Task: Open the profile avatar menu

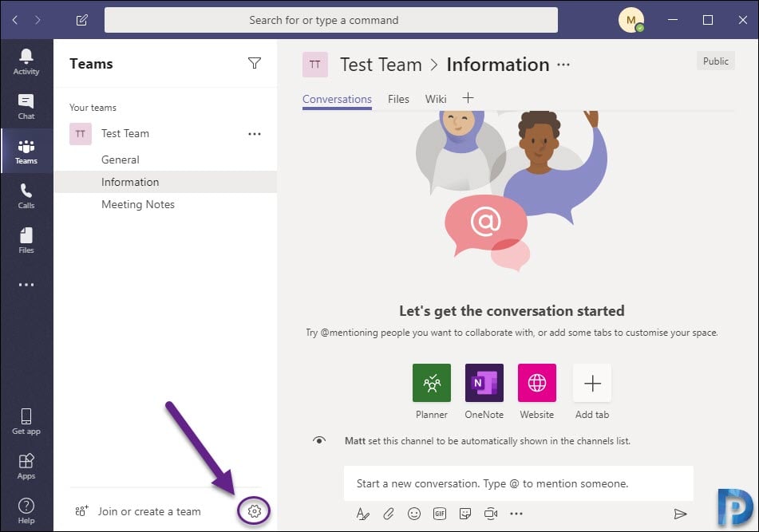Action: pyautogui.click(x=631, y=20)
